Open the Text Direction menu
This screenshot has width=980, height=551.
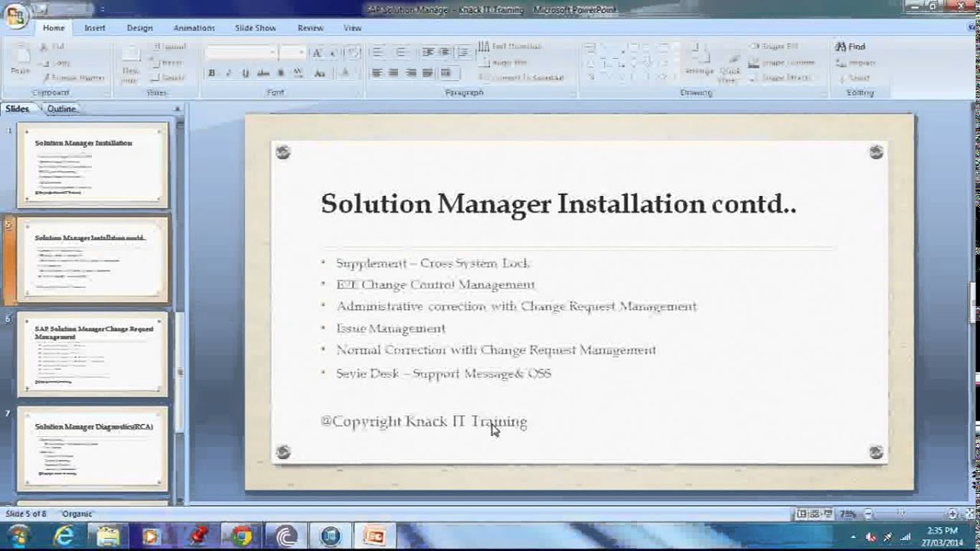tap(511, 47)
